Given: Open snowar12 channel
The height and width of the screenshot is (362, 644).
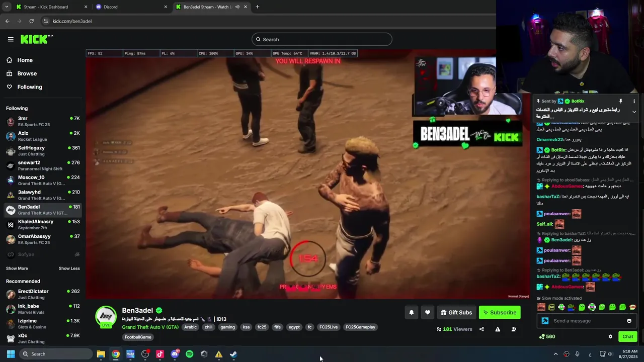Looking at the screenshot, I should coord(43,165).
